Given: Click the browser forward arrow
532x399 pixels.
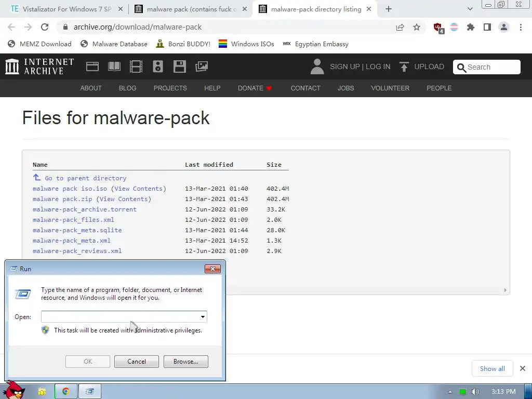Looking at the screenshot, I should coord(28,27).
